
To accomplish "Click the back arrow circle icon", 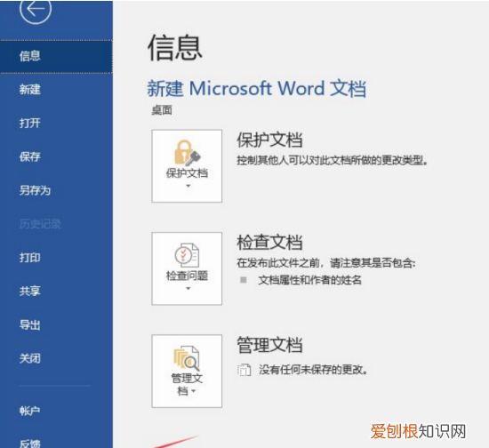I will pyautogui.click(x=36, y=9).
